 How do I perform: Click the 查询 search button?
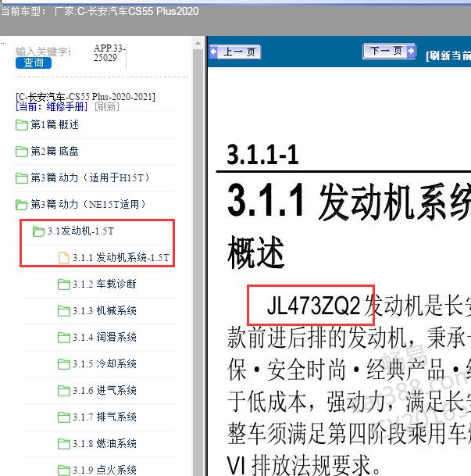point(34,63)
